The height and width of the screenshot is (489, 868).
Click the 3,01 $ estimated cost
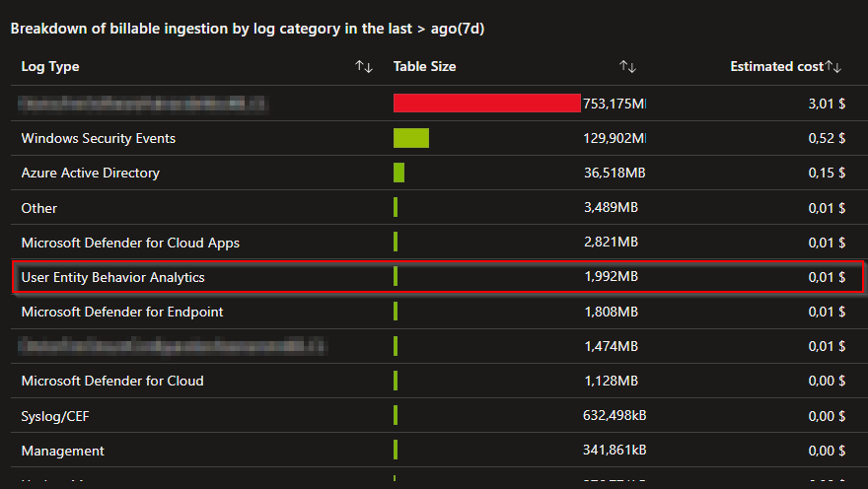click(827, 104)
